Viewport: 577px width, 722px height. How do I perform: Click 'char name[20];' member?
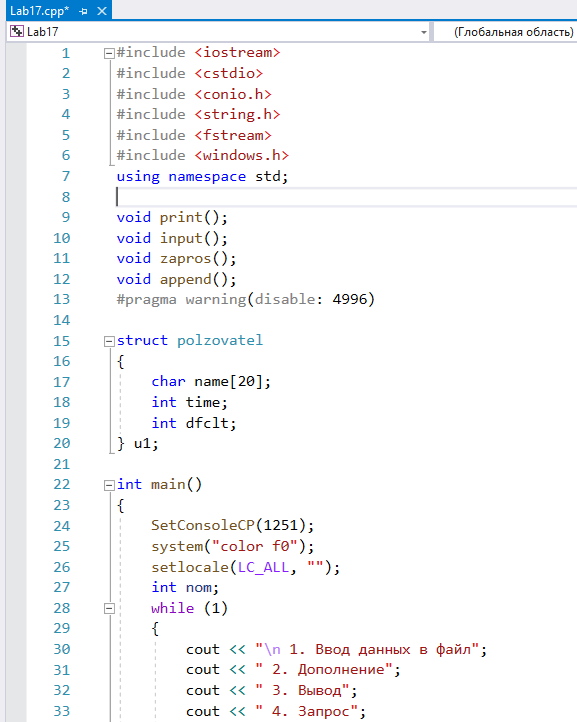(x=211, y=382)
